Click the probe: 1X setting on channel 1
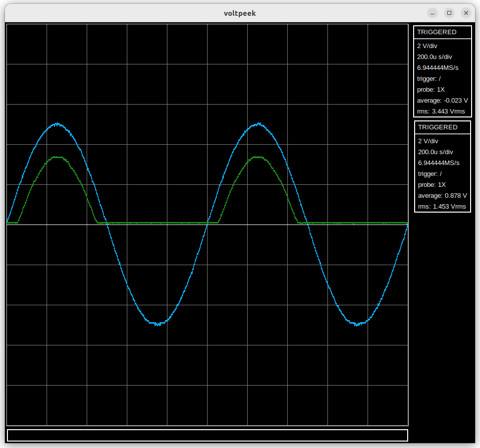Screen dimensions: 480x448 pos(429,89)
